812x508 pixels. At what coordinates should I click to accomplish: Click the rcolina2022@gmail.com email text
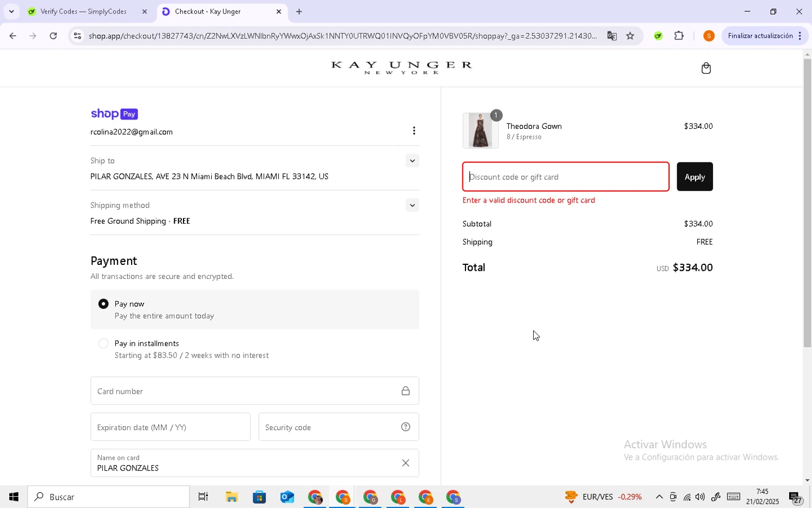(x=132, y=132)
